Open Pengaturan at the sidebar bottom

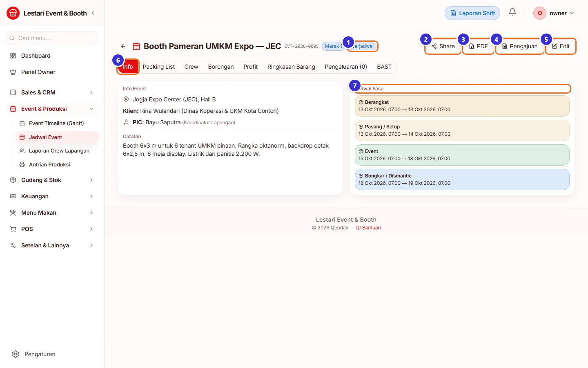pos(52,354)
